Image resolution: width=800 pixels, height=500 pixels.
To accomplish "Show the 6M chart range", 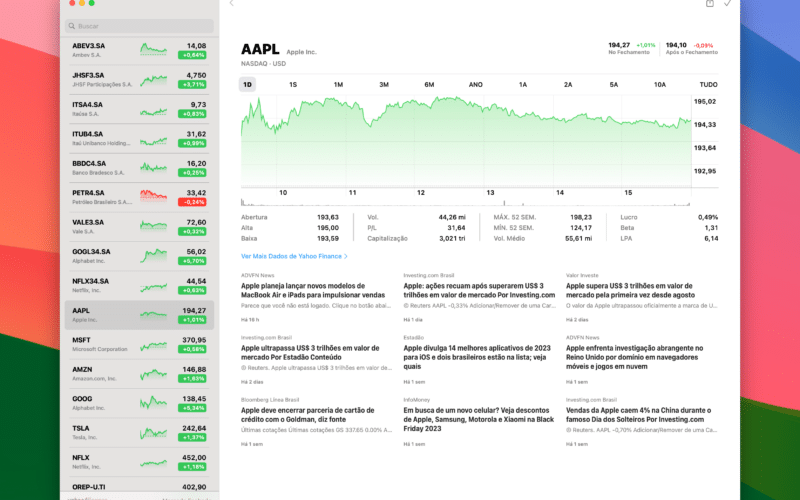I will point(429,85).
